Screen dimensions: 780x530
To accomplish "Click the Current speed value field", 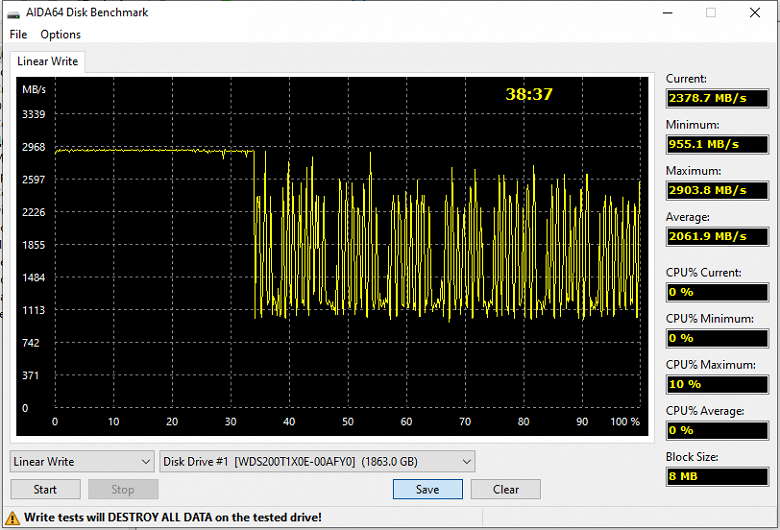I will (x=717, y=98).
